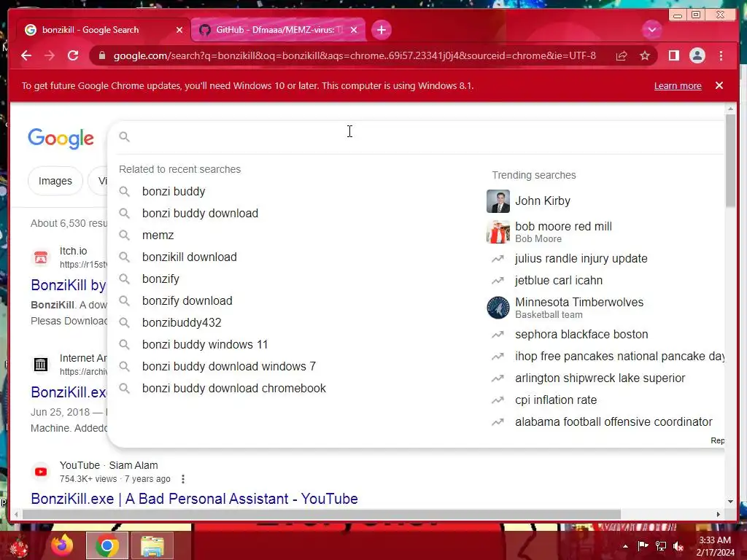Click the Start button on taskbar
The width and height of the screenshot is (747, 560).
pyautogui.click(x=19, y=546)
